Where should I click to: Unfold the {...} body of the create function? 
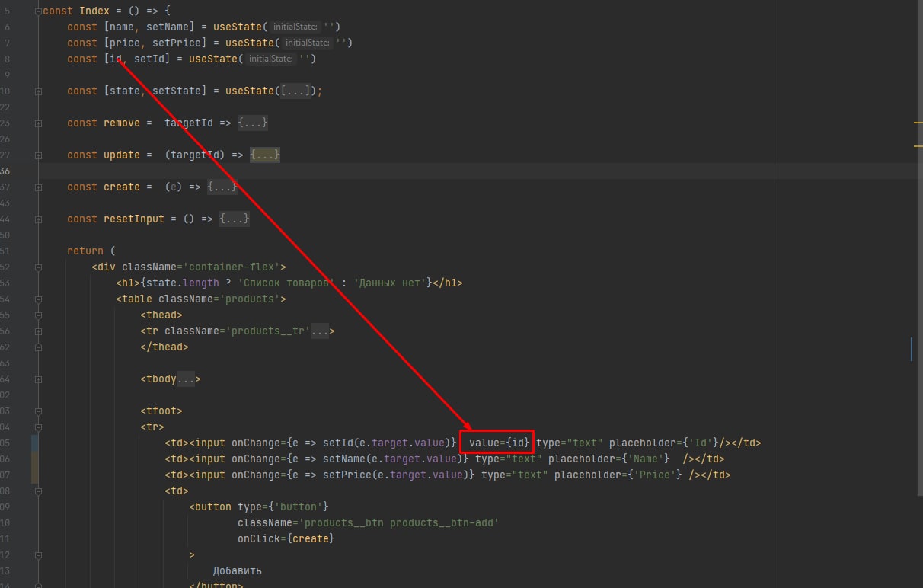pyautogui.click(x=222, y=187)
